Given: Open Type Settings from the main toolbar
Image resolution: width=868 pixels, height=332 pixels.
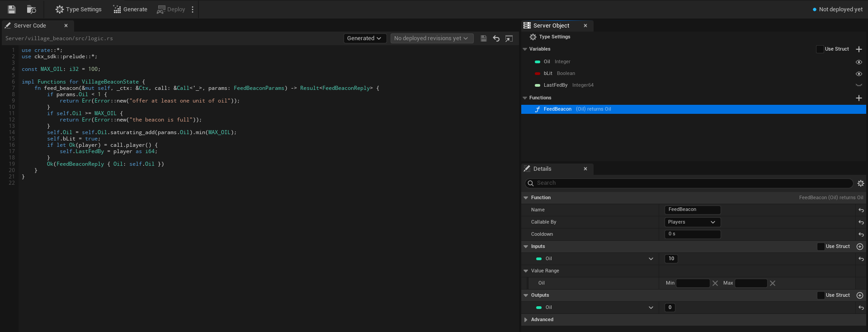Looking at the screenshot, I should [x=79, y=9].
